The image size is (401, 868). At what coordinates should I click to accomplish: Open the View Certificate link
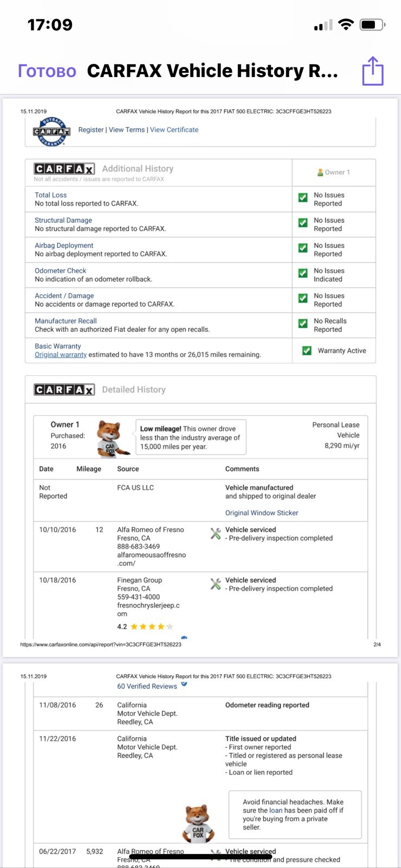(x=174, y=130)
